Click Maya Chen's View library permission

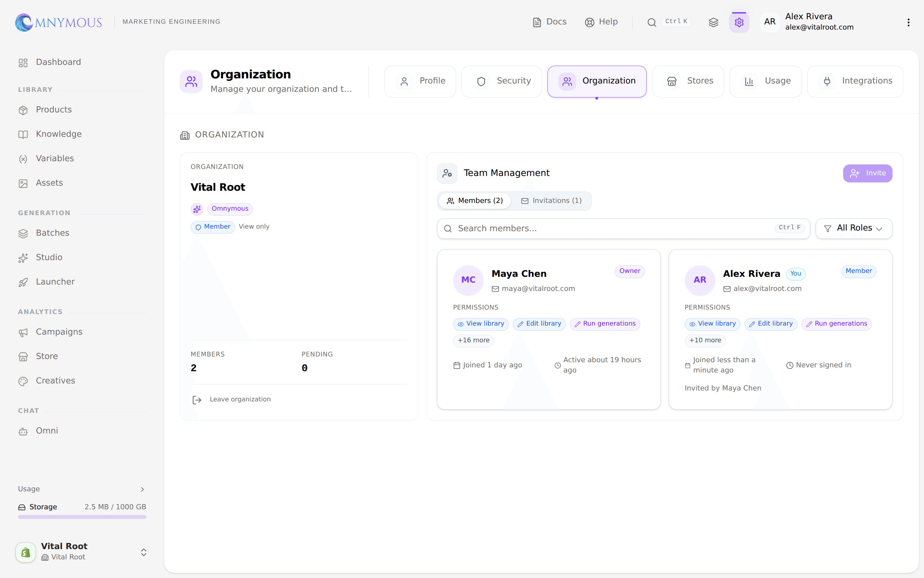(x=481, y=324)
